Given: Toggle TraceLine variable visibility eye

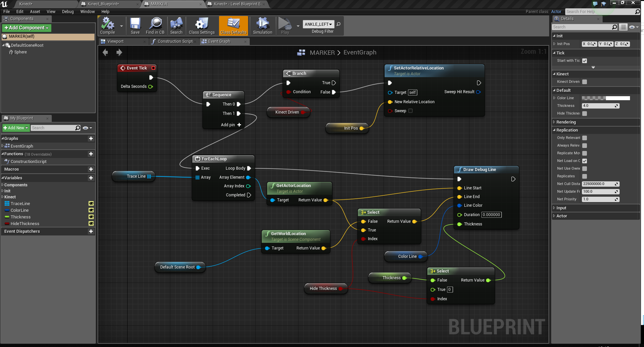Looking at the screenshot, I should pyautogui.click(x=91, y=203).
